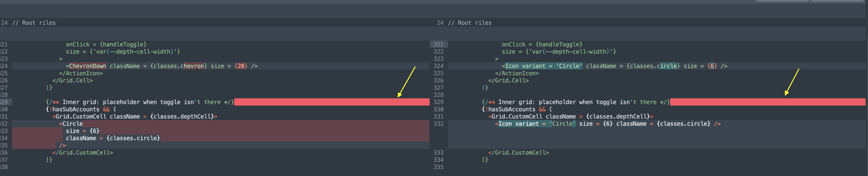Viewport: 868px width, 176px height.
Task: Click '</Grid.Cell>' on right line 326
Action: 509,80
